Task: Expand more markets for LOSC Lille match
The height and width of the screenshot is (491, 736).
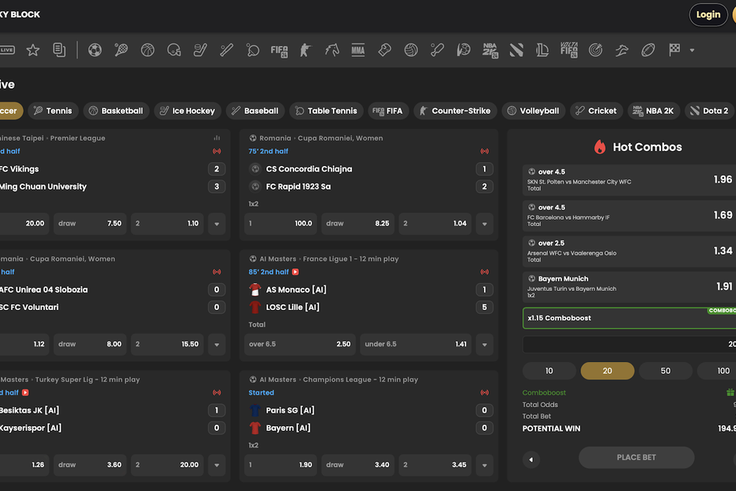Action: tap(484, 344)
